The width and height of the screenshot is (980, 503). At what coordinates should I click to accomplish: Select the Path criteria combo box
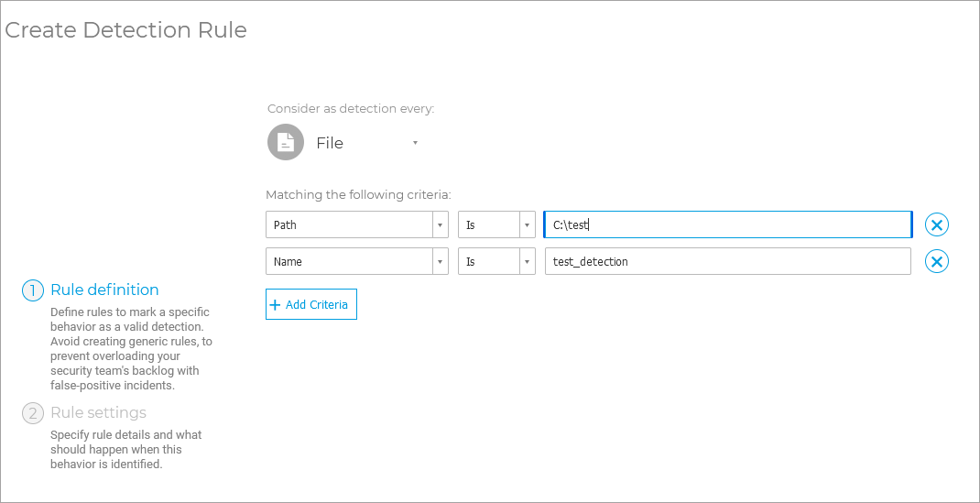coord(349,225)
